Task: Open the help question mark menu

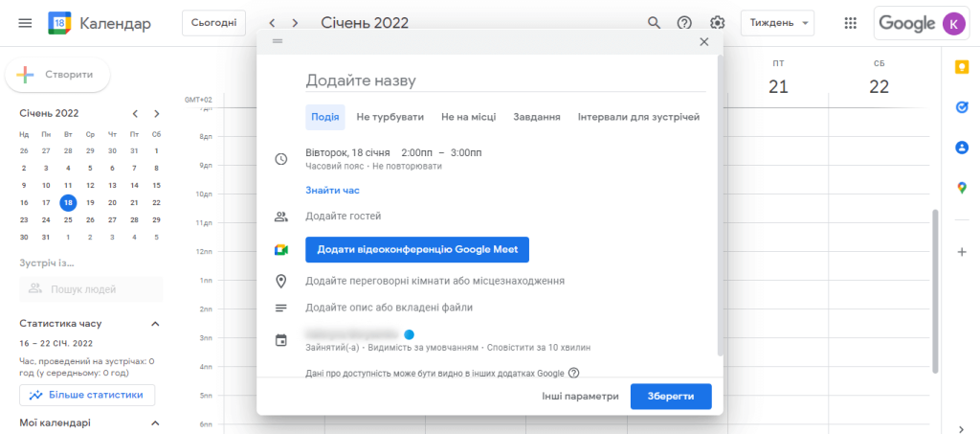Action: click(x=685, y=23)
